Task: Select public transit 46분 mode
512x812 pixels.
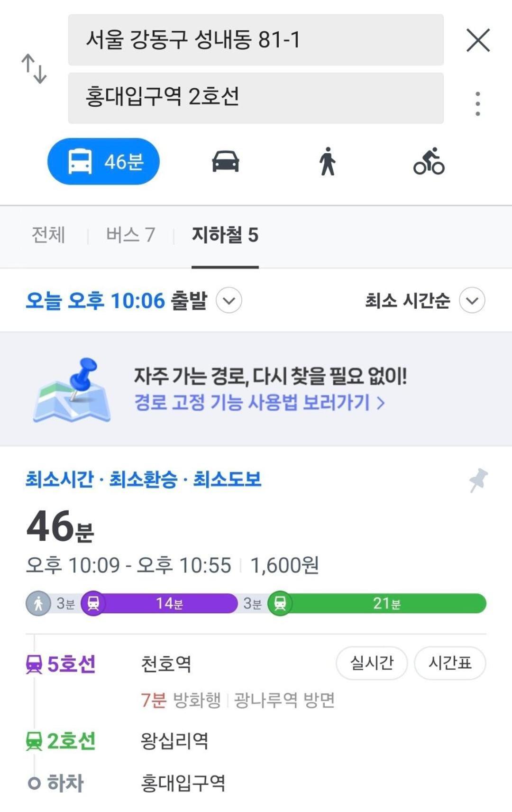Action: [103, 161]
